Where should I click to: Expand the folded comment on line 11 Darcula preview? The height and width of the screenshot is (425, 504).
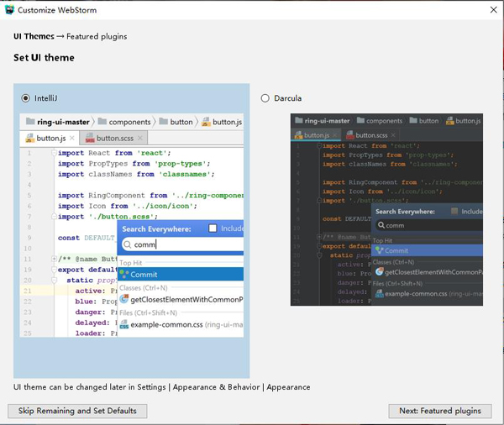click(319, 237)
